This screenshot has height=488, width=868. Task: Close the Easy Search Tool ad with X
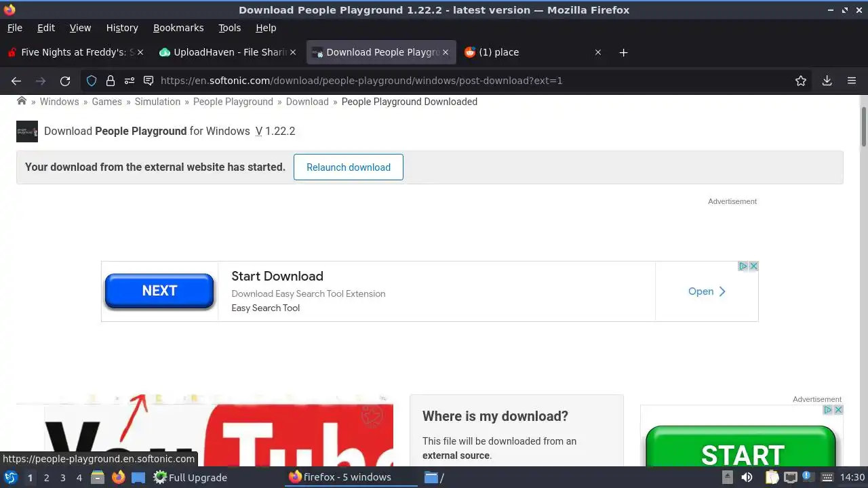[x=753, y=266]
